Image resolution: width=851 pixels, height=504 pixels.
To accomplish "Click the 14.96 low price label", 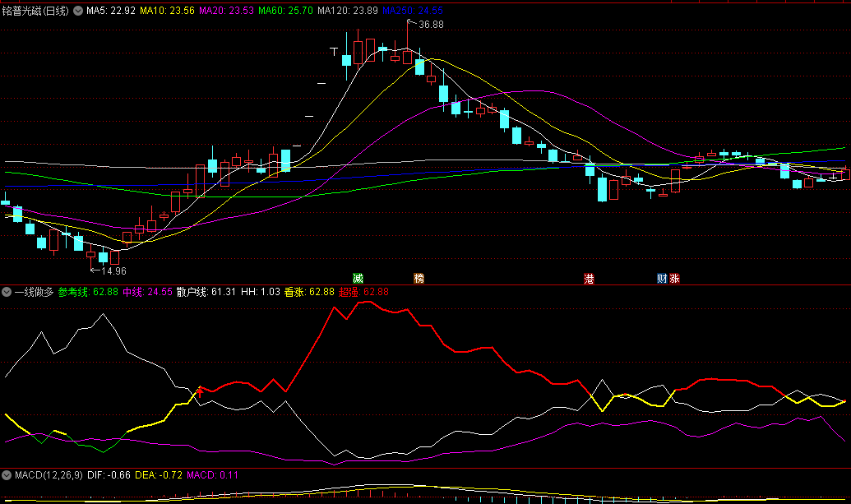I will tap(113, 270).
